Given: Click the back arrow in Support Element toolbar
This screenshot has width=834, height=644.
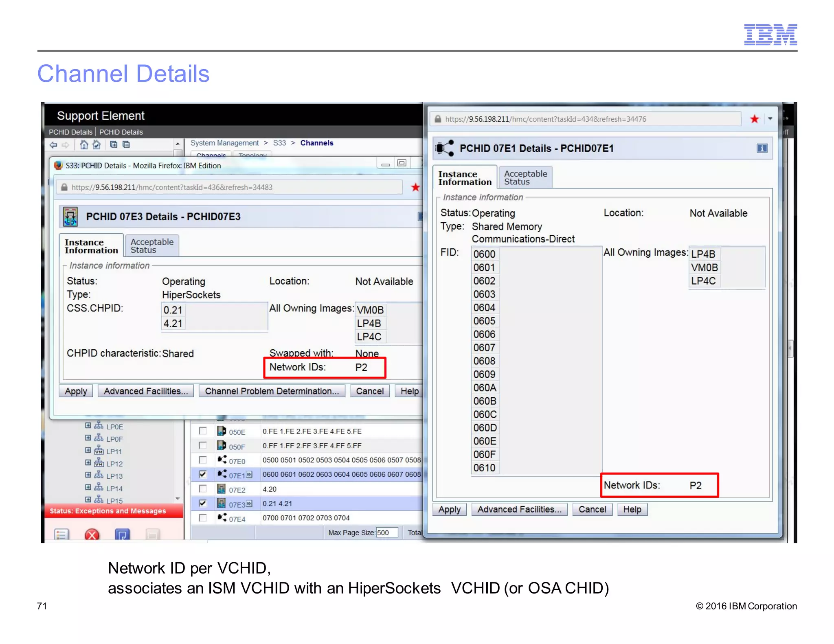Looking at the screenshot, I should (53, 145).
